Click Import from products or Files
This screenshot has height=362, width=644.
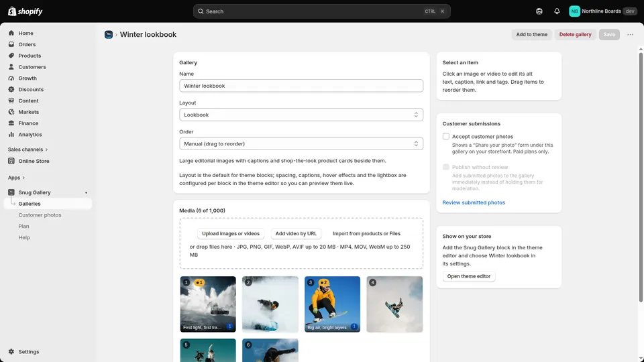(366, 233)
